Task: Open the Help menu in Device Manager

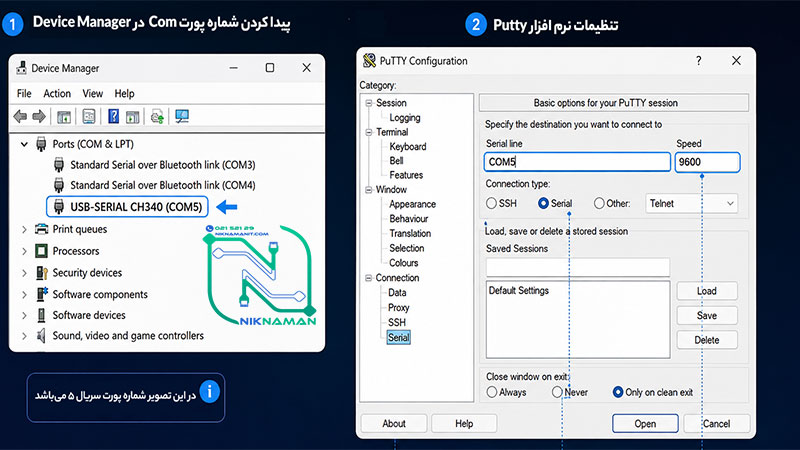Action: (x=124, y=93)
